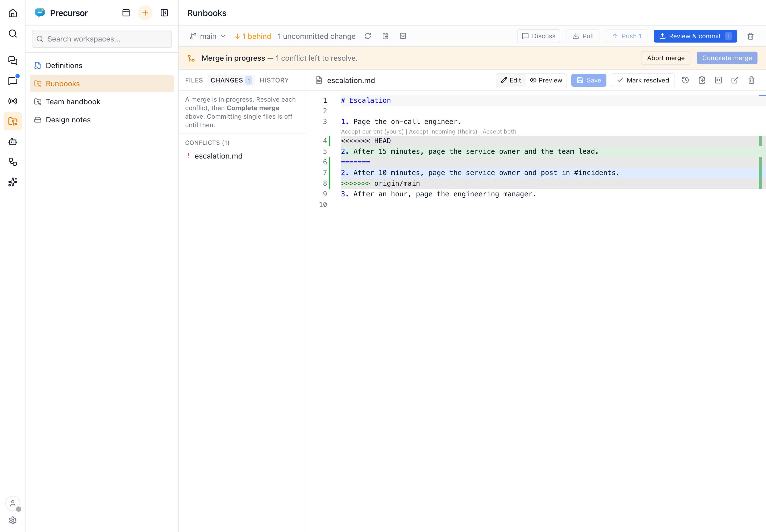766x532 pixels.
Task: Click Accept current (yours) link
Action: (x=372, y=132)
